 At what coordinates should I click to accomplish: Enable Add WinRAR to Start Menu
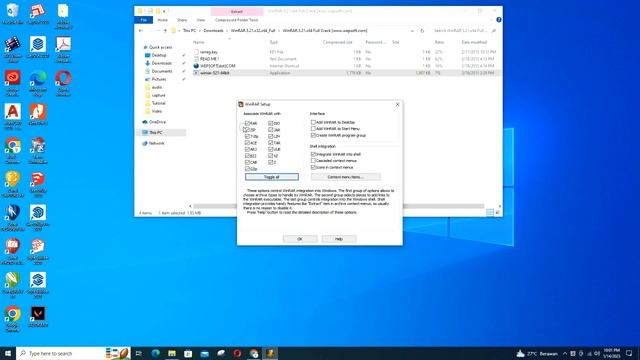coord(313,129)
